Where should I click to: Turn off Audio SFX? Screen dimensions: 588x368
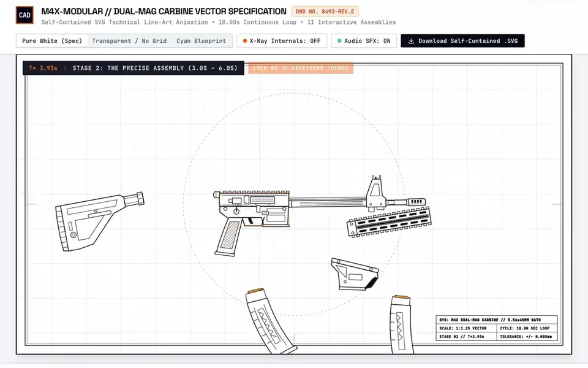pos(364,41)
